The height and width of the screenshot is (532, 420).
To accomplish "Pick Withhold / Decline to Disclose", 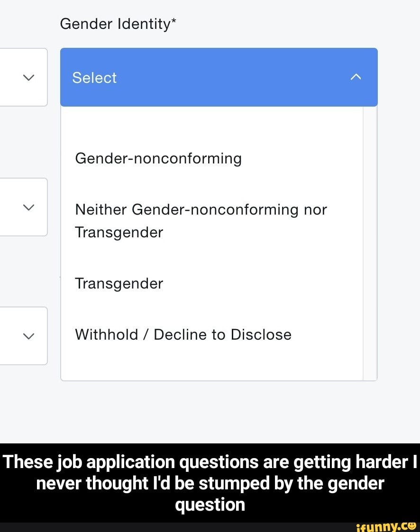I will [183, 334].
